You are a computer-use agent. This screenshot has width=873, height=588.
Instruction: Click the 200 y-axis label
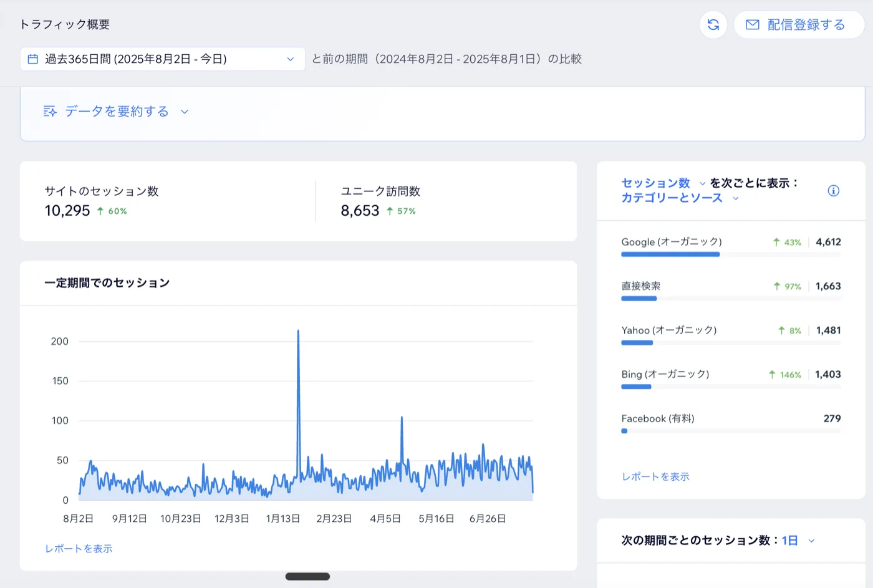coord(60,341)
